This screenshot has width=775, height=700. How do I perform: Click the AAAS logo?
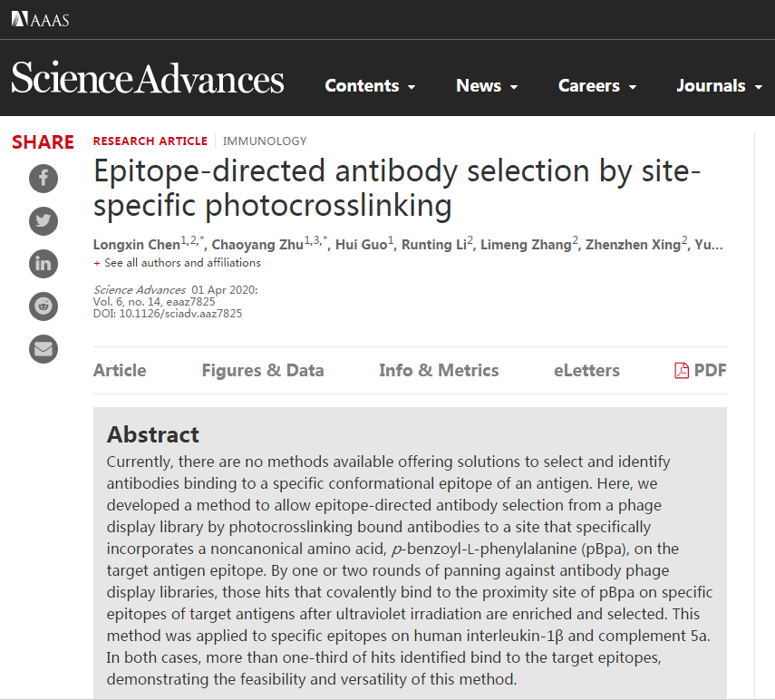pos(40,19)
